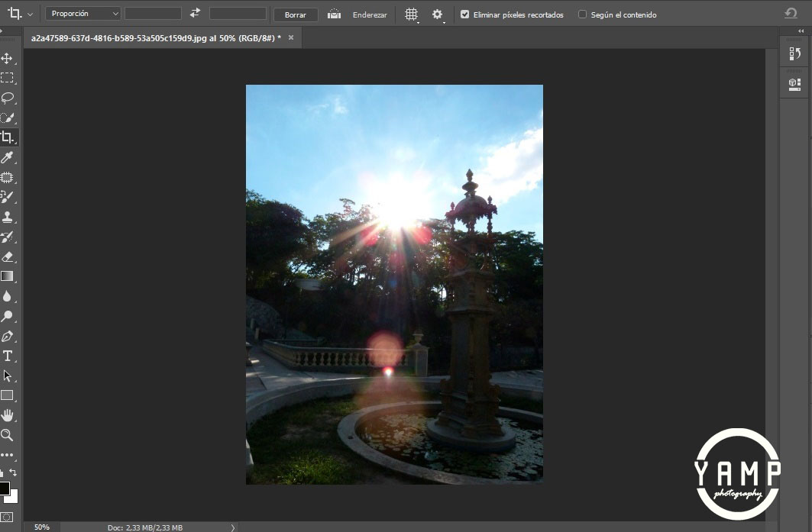Select the Dodge tool

tap(7, 316)
